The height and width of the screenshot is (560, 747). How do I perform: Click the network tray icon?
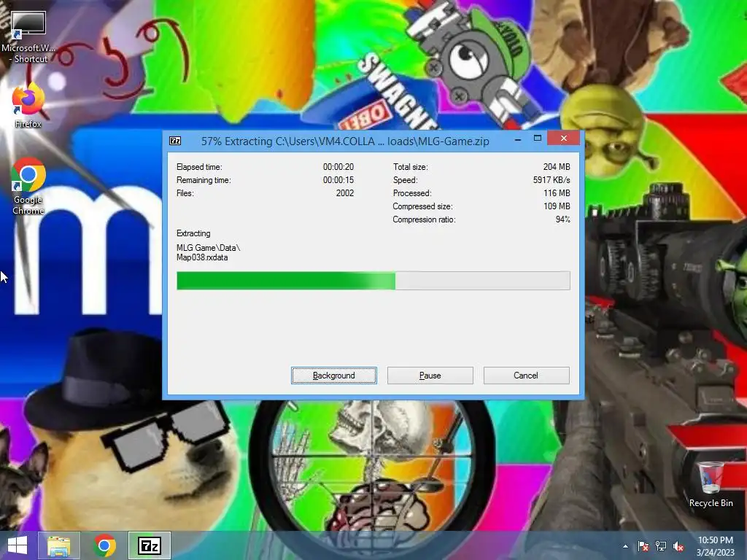(x=661, y=546)
